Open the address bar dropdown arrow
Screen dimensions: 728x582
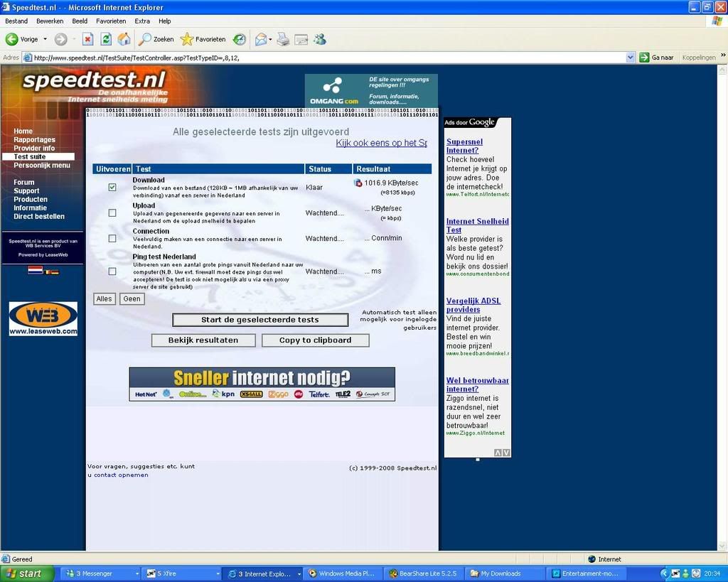click(630, 58)
